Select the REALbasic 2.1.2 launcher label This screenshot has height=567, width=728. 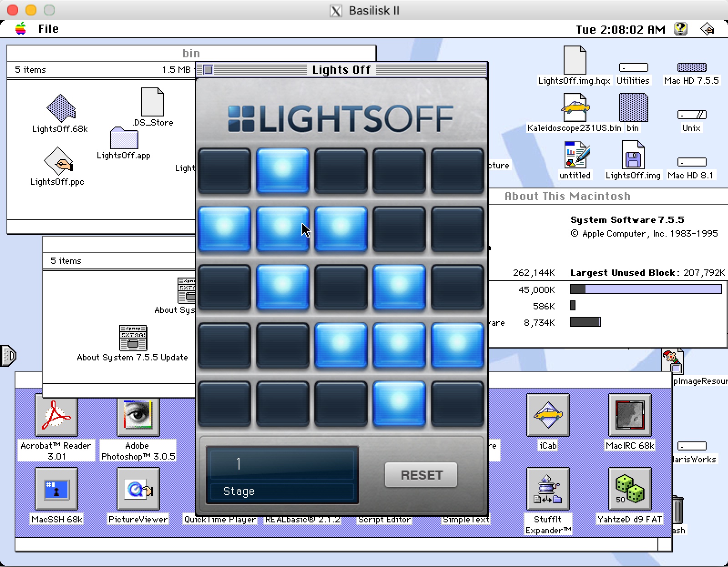302,519
